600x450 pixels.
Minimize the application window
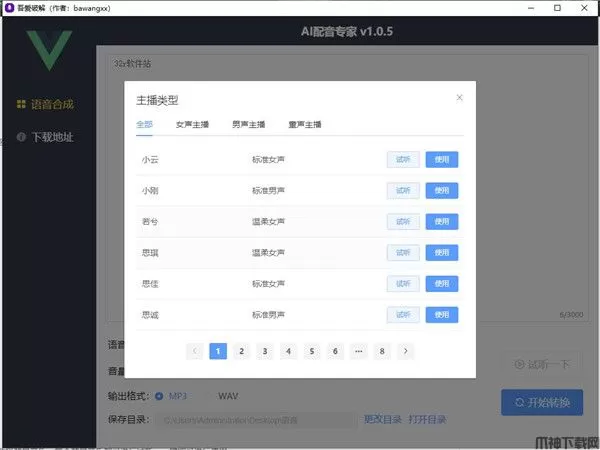[x=531, y=8]
